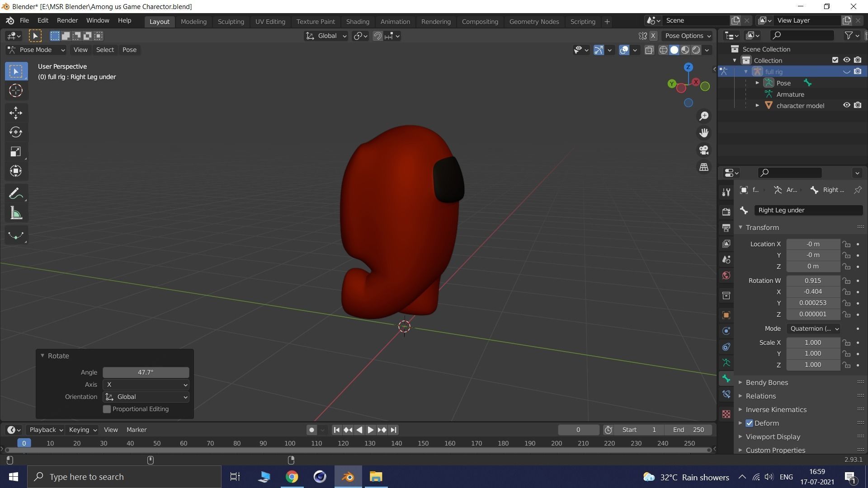Disable character model in renders
This screenshot has width=868, height=488.
858,105
